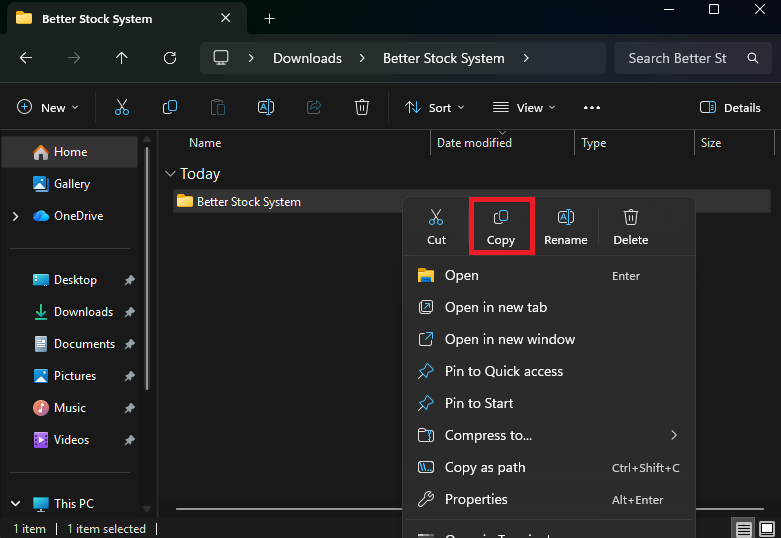Collapse the Today group header
This screenshot has width=781, height=538.
tap(170, 174)
